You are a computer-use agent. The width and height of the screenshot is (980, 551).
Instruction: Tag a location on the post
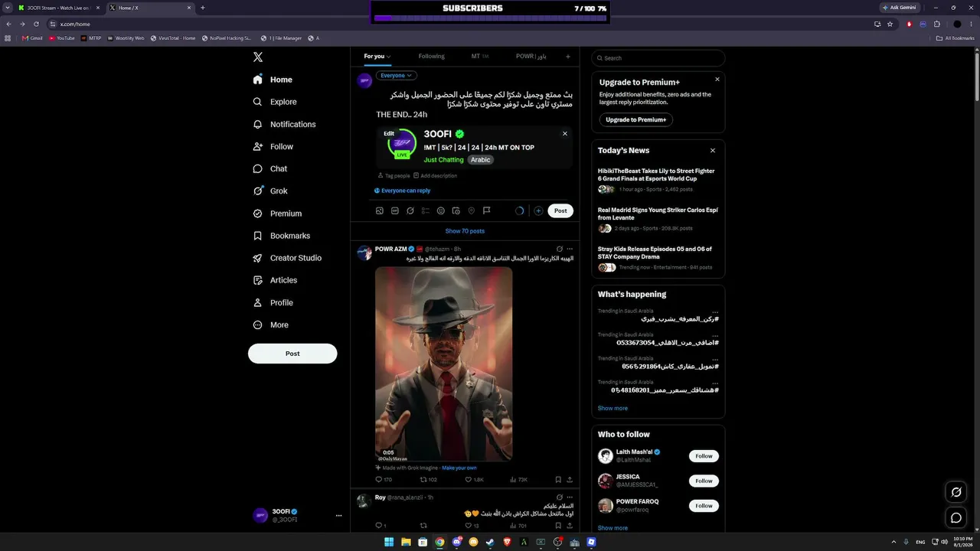(x=472, y=210)
